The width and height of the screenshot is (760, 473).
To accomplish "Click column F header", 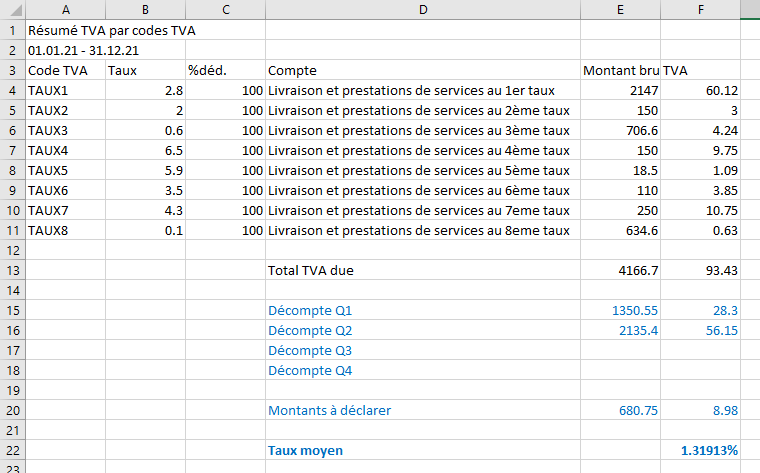I will click(700, 10).
